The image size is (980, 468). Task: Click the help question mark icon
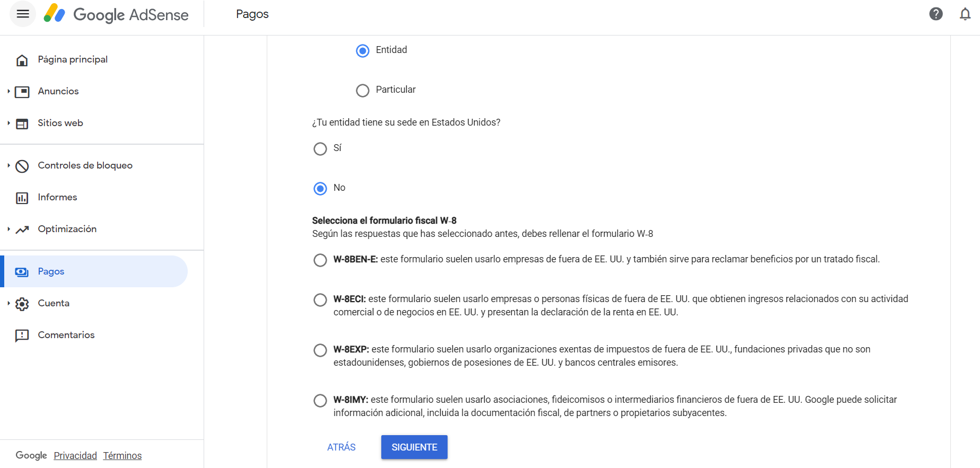tap(936, 14)
